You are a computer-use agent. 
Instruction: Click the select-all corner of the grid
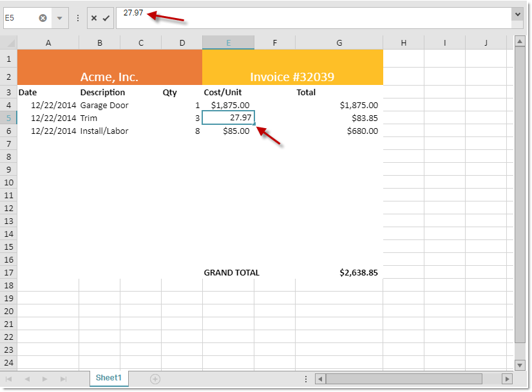click(x=10, y=42)
